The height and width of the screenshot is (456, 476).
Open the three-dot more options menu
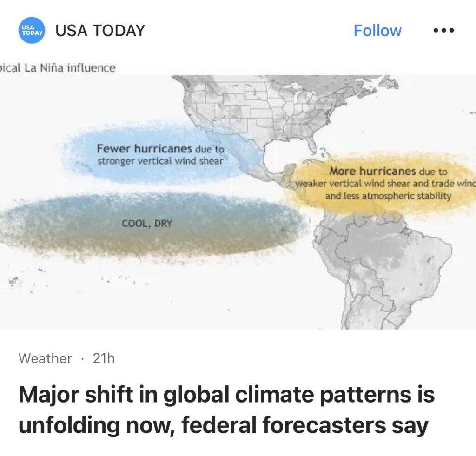(443, 31)
